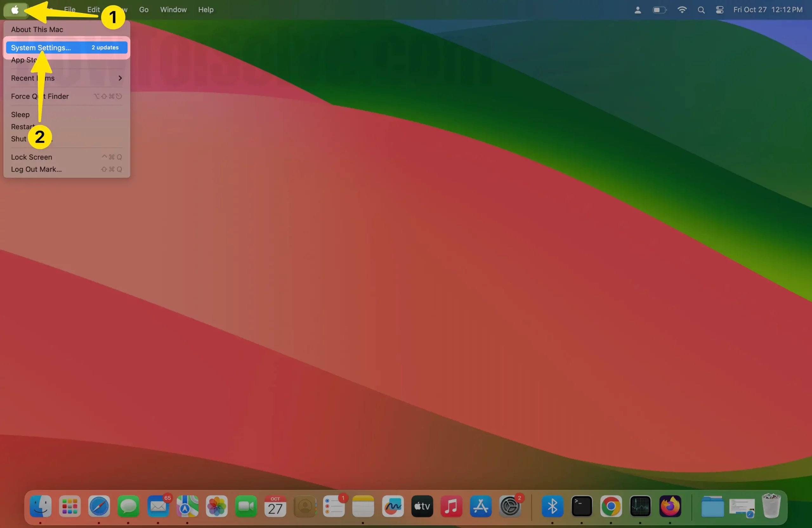Choose System Settings... in Apple menu
The image size is (812, 528).
67,48
